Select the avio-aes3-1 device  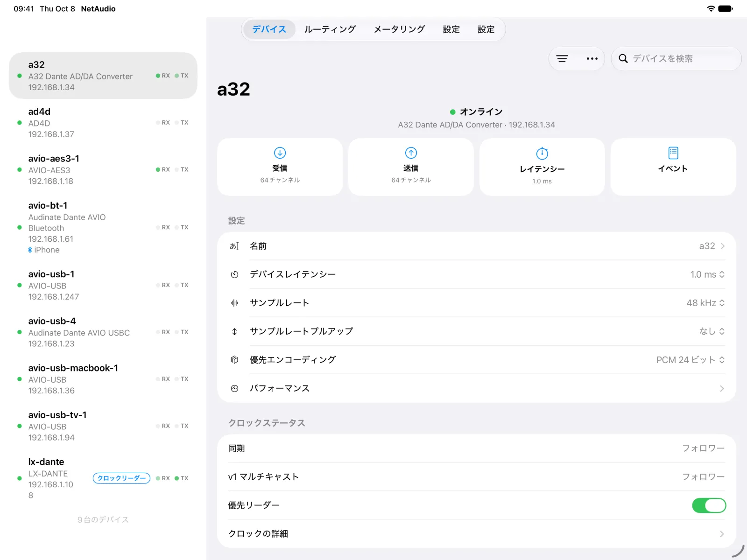(x=103, y=169)
